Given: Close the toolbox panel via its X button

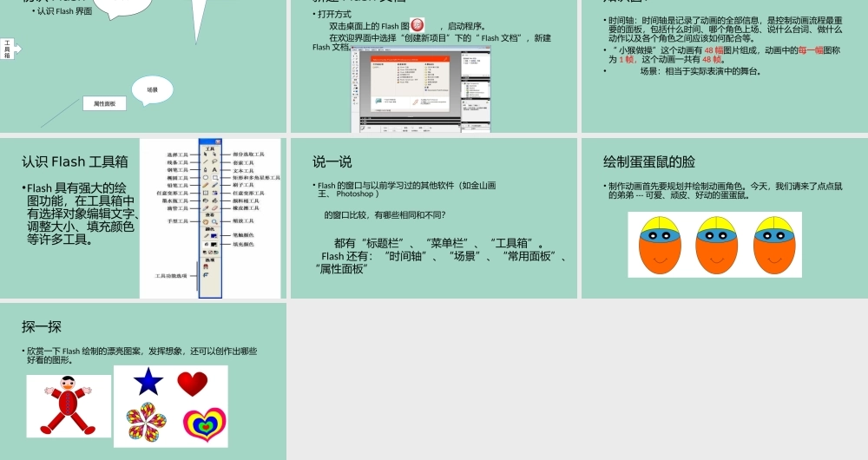Looking at the screenshot, I should click(x=218, y=141).
